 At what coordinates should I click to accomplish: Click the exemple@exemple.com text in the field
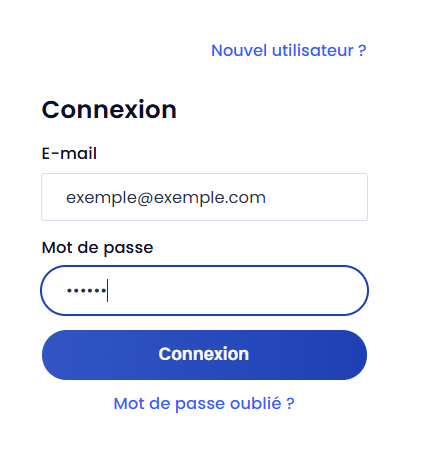(x=166, y=198)
